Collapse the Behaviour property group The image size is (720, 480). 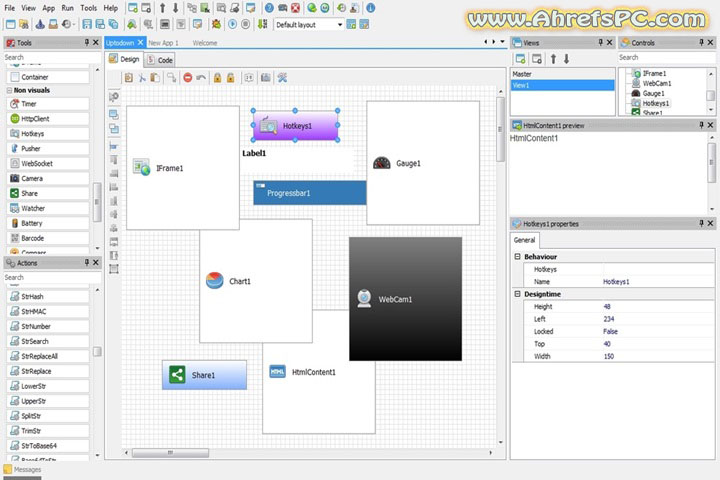(x=518, y=256)
